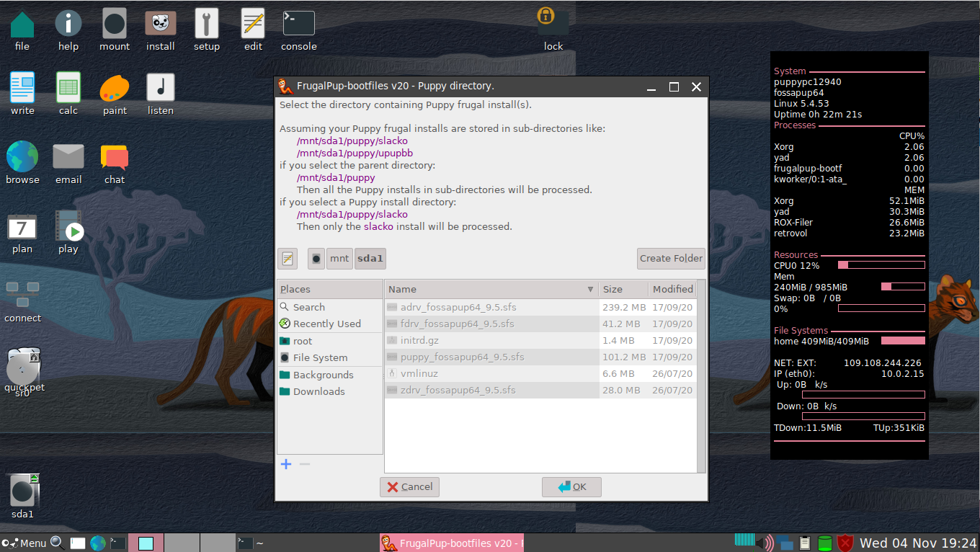Sort by Name column header

[x=491, y=289]
